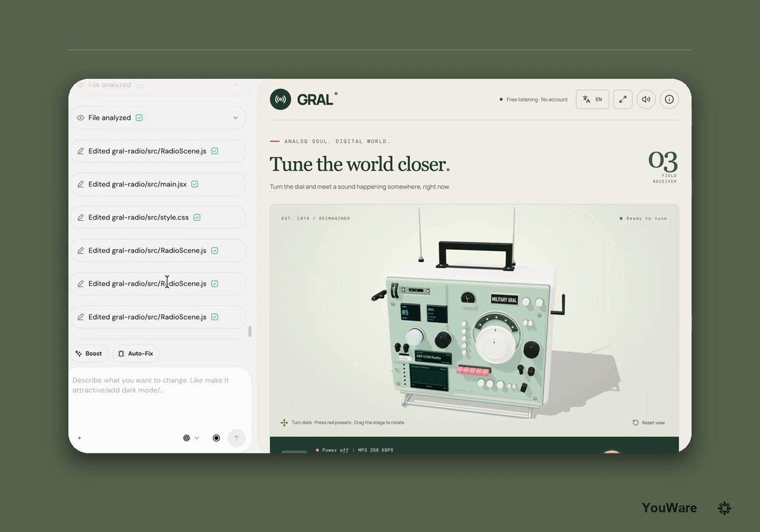
Task: Click the green check on fully visible File analyzed row
Action: (x=139, y=118)
